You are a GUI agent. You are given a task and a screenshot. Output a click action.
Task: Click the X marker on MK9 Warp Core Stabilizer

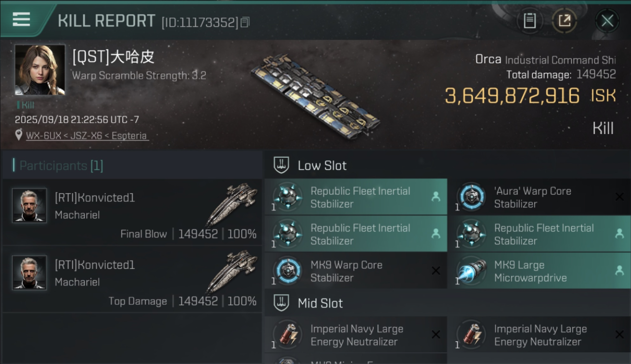(436, 271)
